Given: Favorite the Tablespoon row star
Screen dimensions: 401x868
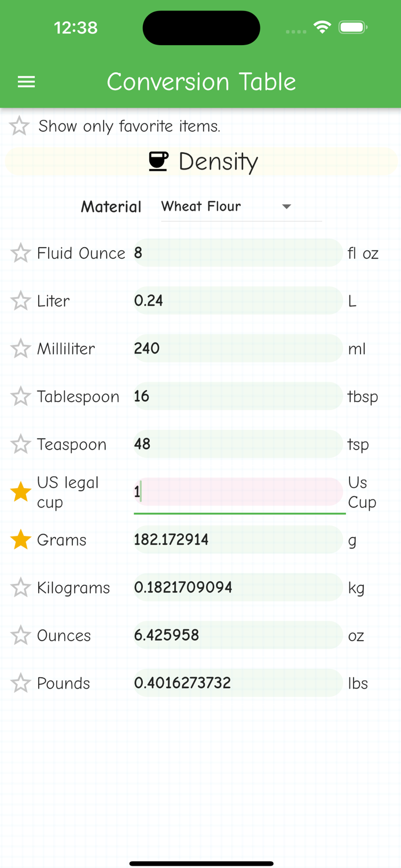Looking at the screenshot, I should (x=20, y=396).
